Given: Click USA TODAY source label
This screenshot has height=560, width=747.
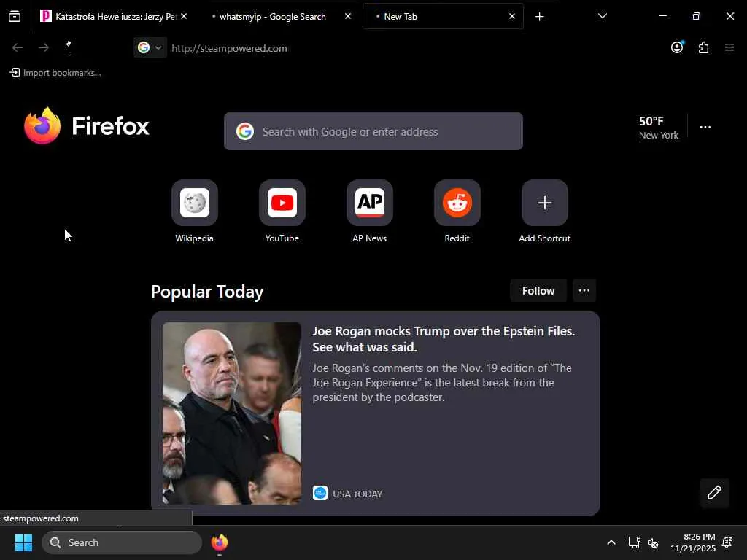Looking at the screenshot, I should click(357, 494).
